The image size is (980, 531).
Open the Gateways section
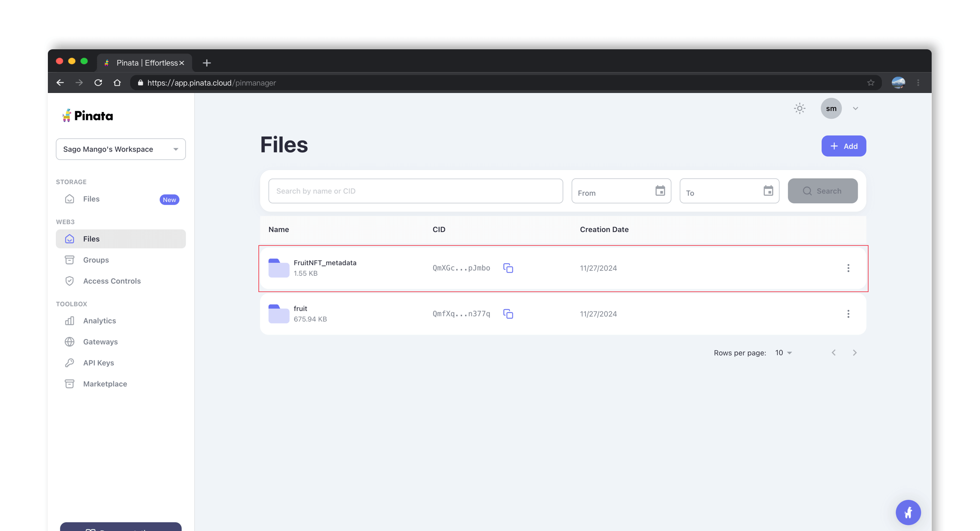click(100, 342)
